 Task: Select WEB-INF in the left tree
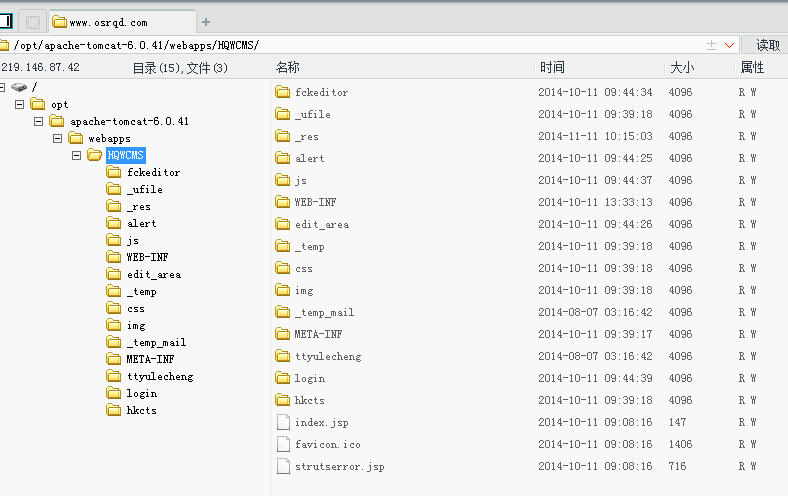click(147, 257)
